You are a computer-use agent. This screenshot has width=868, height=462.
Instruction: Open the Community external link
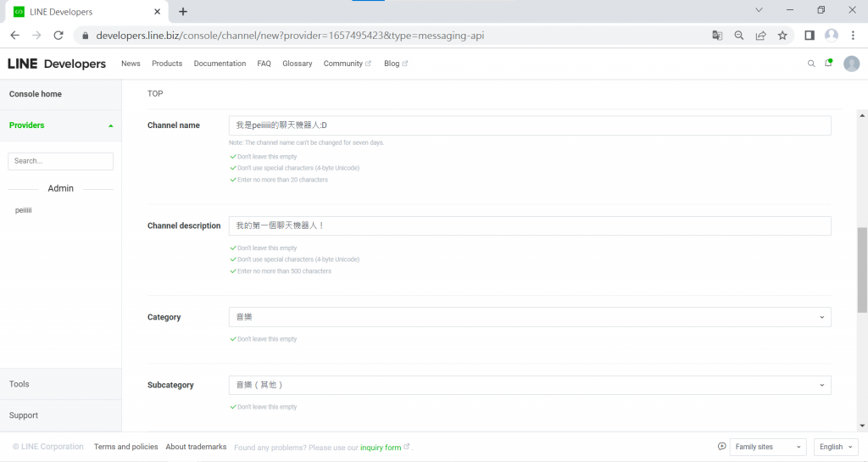347,64
